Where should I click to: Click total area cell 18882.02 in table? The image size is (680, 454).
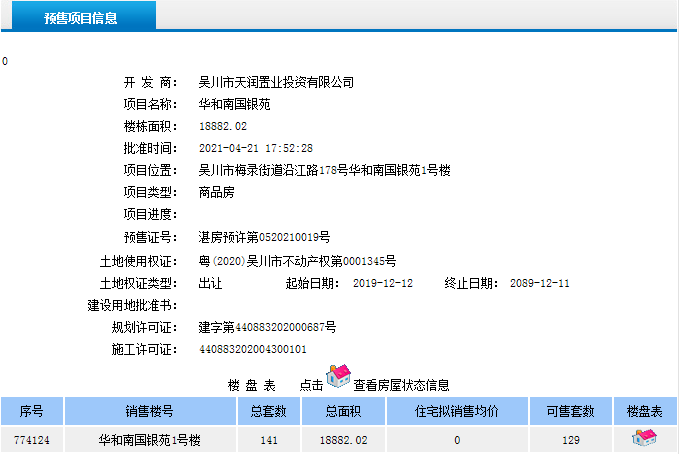tap(343, 440)
